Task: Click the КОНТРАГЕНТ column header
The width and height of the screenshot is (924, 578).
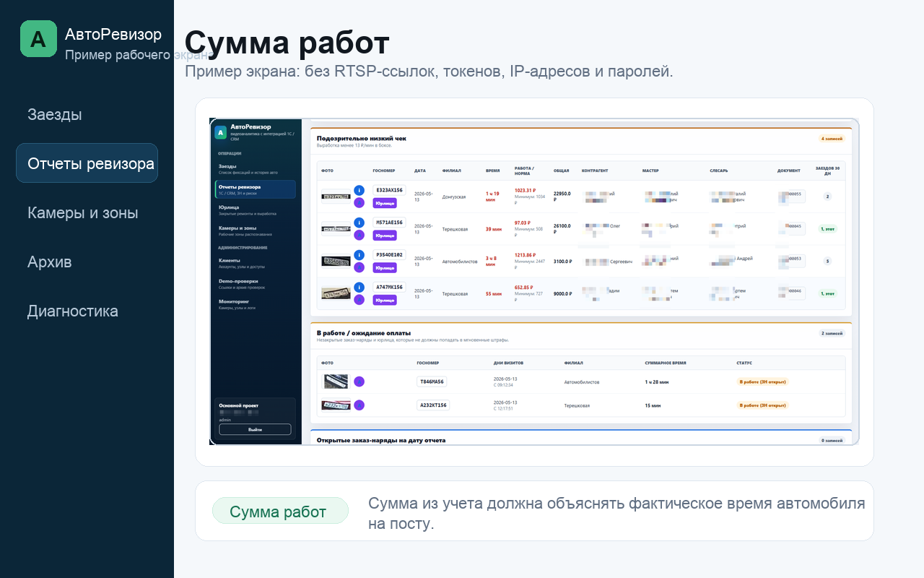Action: point(595,171)
